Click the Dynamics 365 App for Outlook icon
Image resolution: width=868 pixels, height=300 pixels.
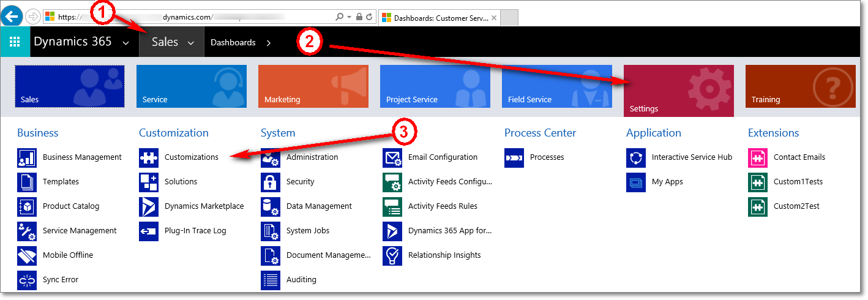(x=392, y=231)
